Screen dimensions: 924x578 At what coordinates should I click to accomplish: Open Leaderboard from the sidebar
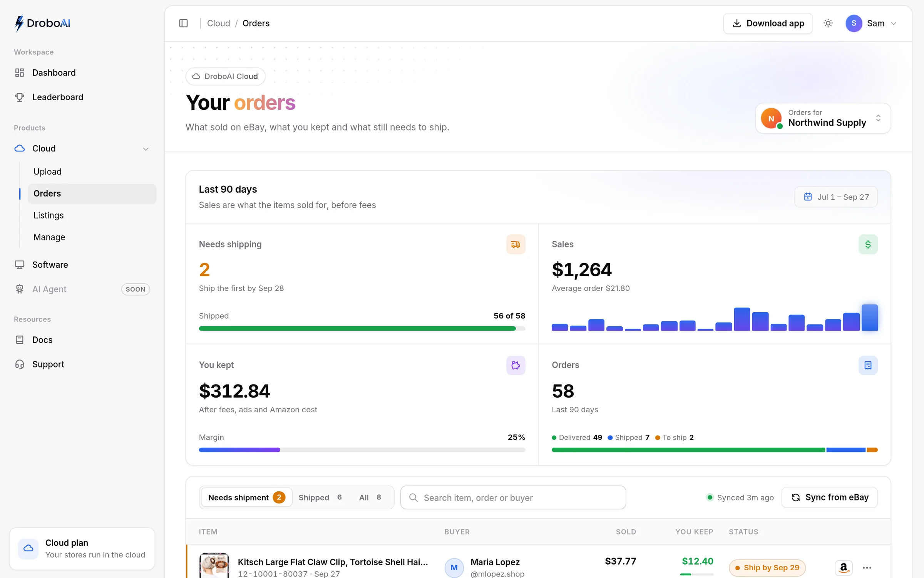(x=82, y=97)
